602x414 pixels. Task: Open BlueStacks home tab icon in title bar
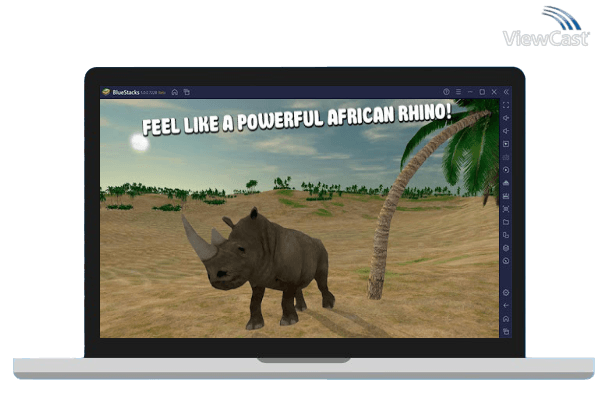coord(175,92)
